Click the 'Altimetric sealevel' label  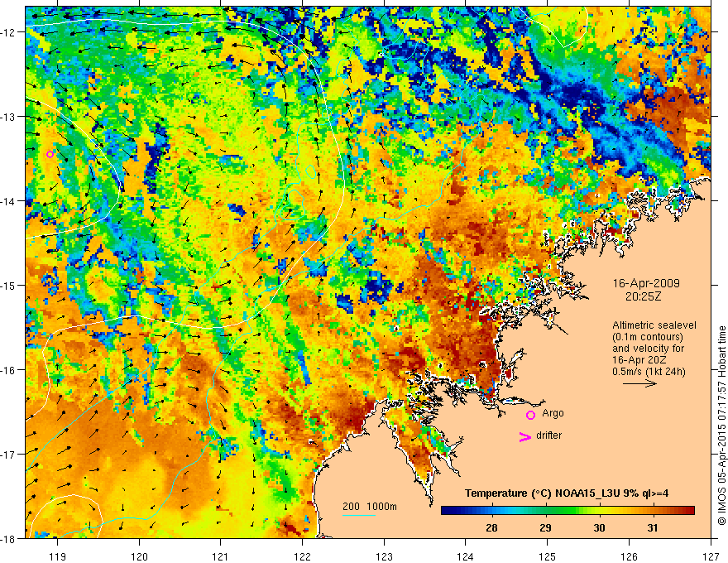654,325
